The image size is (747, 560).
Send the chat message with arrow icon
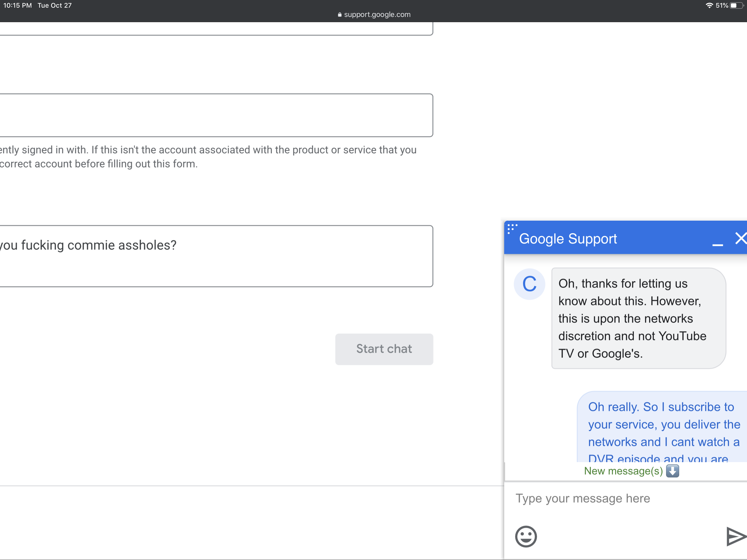click(736, 536)
